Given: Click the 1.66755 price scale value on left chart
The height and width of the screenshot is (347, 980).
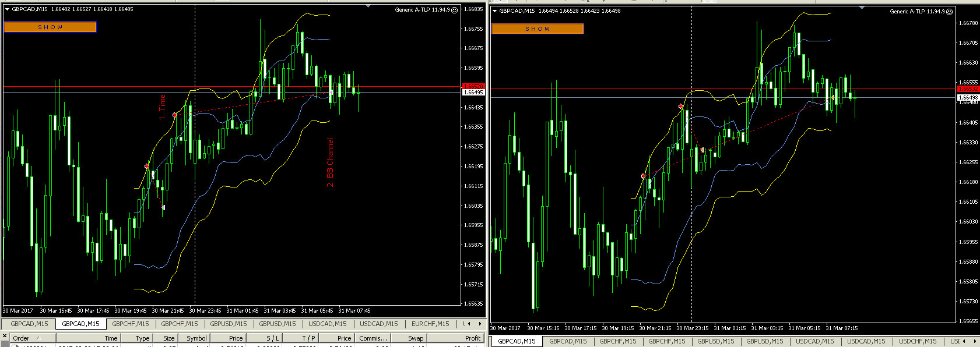Looking at the screenshot, I should [x=473, y=29].
